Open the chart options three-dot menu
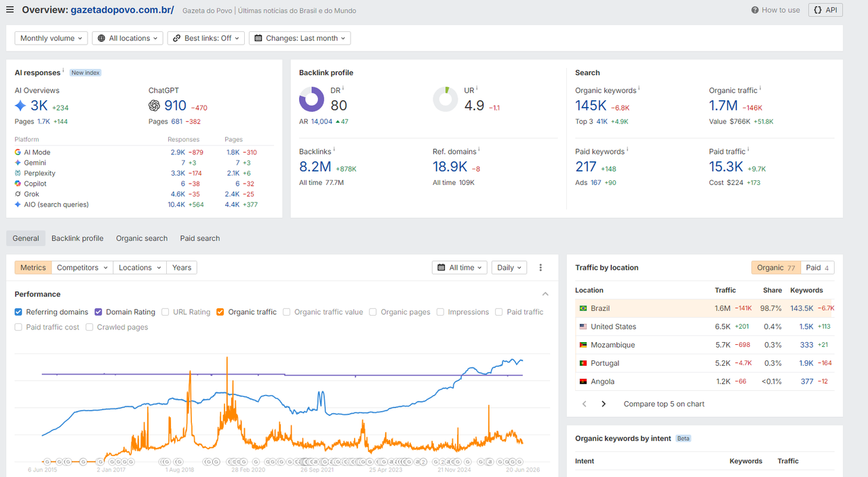The image size is (868, 477). pos(540,268)
